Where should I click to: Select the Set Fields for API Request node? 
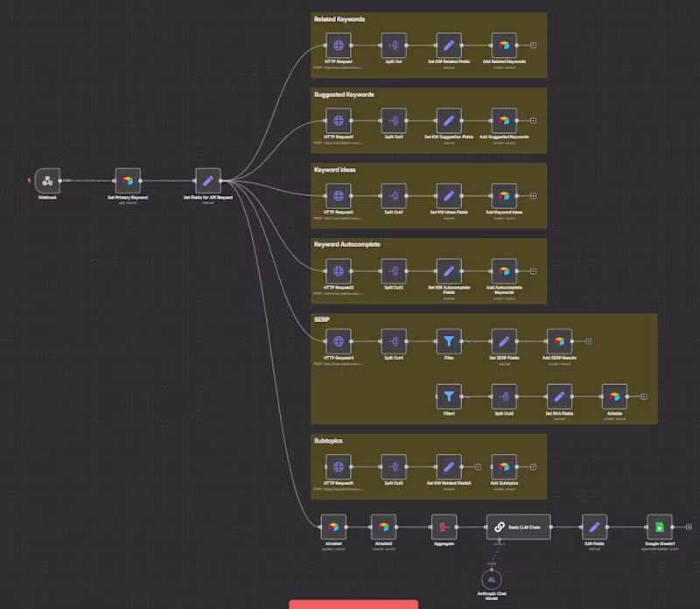coord(208,180)
